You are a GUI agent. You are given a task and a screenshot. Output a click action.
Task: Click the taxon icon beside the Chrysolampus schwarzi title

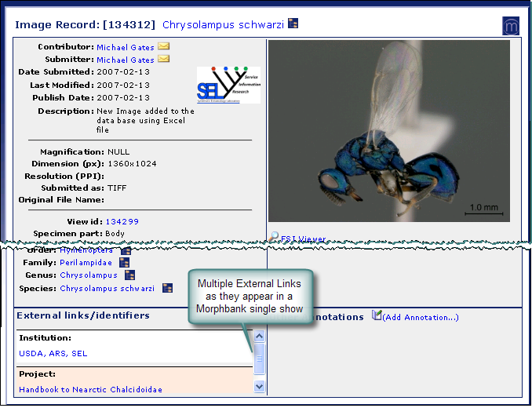[x=293, y=24]
